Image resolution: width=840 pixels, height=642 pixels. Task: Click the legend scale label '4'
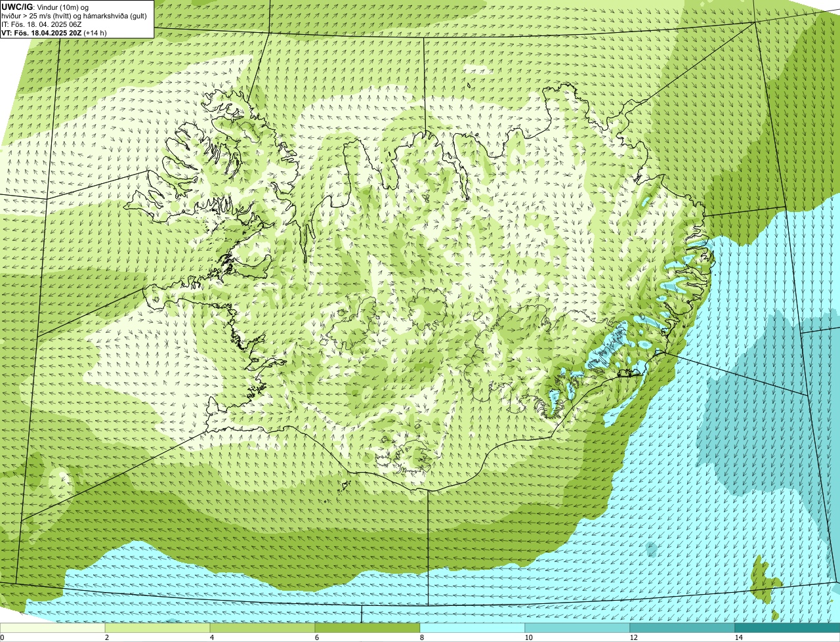click(212, 637)
